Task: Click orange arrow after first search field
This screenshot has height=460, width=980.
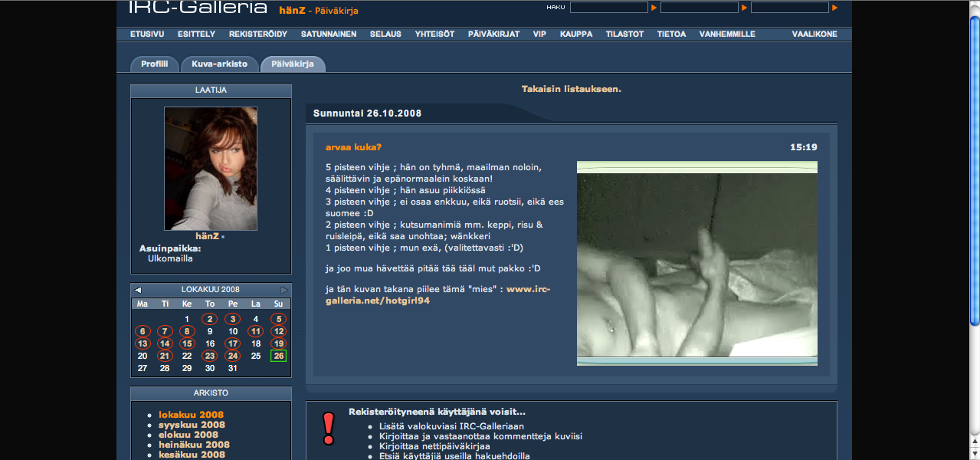Action: 654,8
